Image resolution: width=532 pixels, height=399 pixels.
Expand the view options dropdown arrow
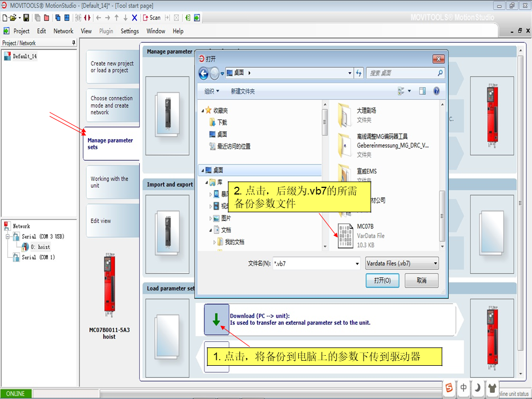pyautogui.click(x=410, y=91)
